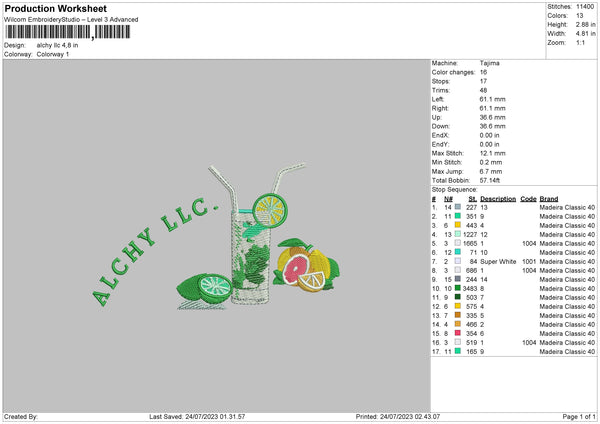The image size is (600, 424).
Task: Click the 'N#' column header
Action: [448, 199]
